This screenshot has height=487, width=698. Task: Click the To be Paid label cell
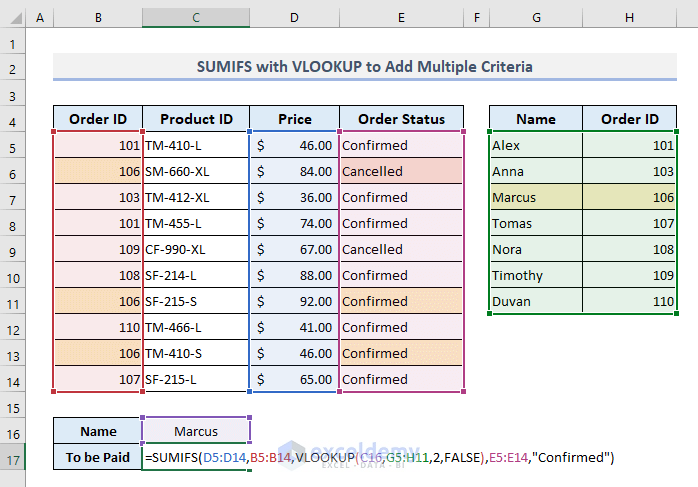click(97, 457)
